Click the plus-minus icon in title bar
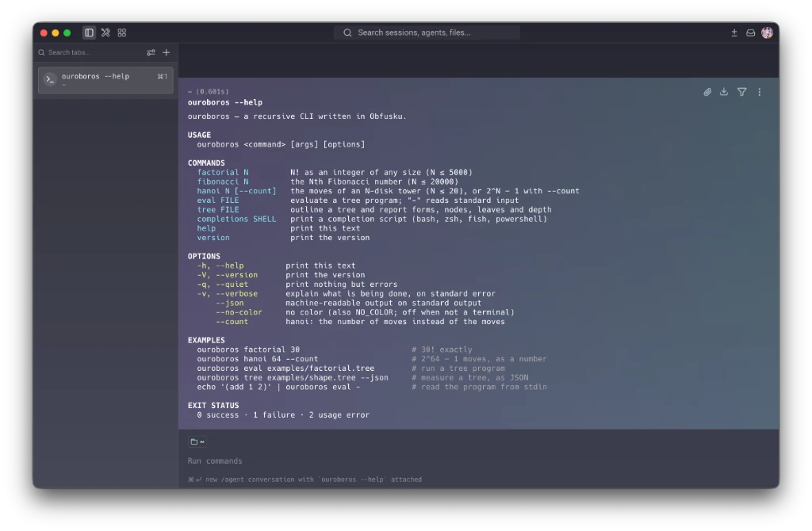This screenshot has height=531, width=812. (x=733, y=32)
